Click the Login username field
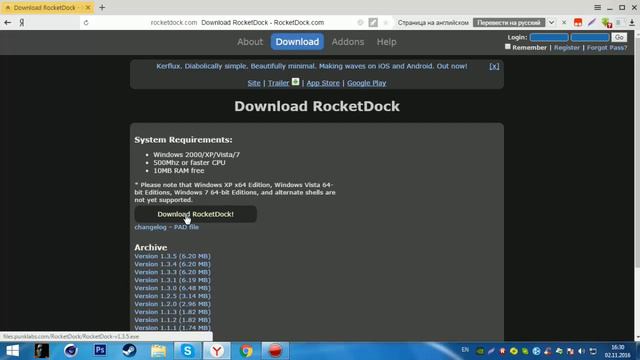The image size is (640, 360). click(x=549, y=37)
